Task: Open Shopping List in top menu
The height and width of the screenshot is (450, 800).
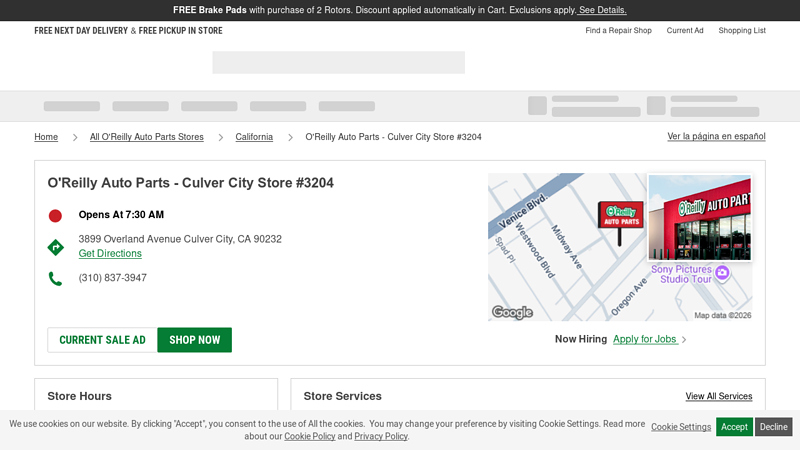Action: 741,31
